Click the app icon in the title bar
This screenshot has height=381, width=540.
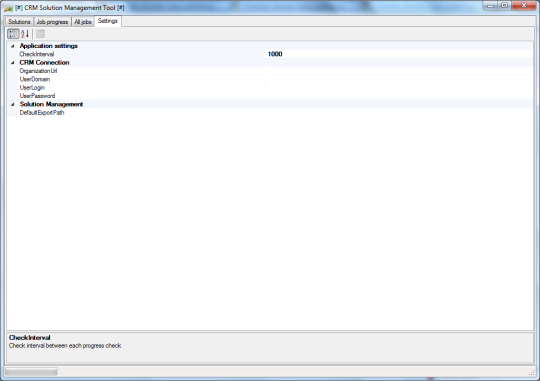(9, 8)
